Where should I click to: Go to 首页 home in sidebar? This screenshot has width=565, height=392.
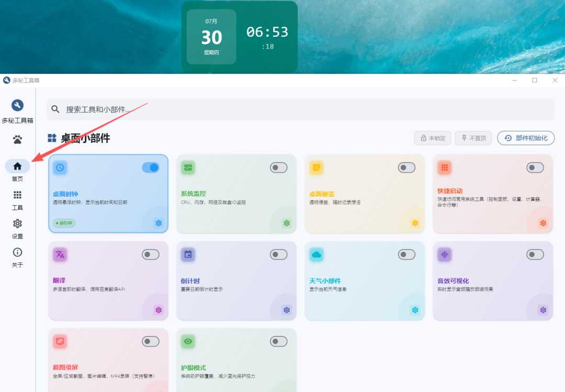17,170
